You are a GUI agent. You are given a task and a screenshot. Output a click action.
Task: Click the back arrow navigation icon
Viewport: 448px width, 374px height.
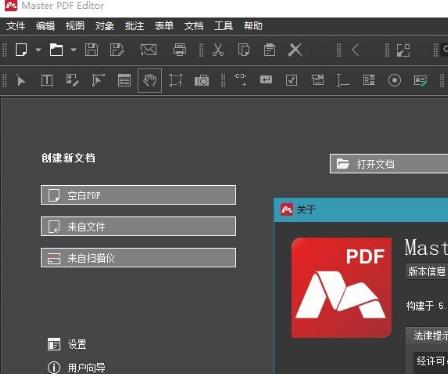pos(356,50)
